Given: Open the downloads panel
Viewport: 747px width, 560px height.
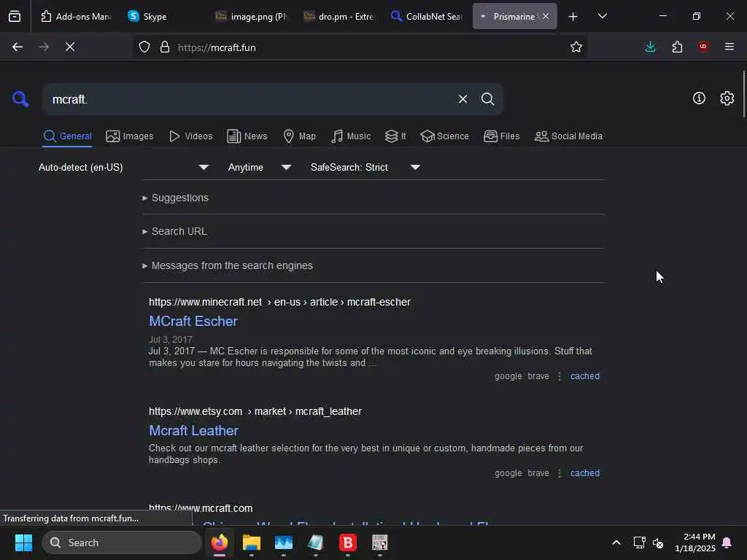Looking at the screenshot, I should click(x=650, y=47).
